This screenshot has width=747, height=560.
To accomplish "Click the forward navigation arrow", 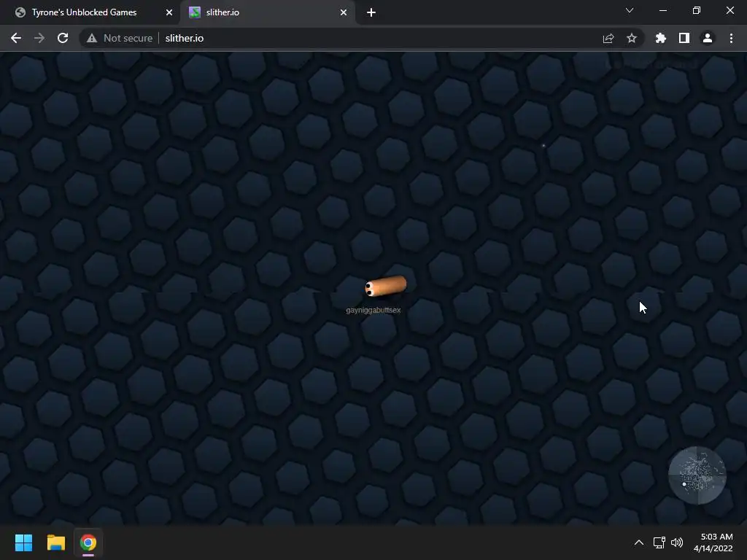I will 39,38.
